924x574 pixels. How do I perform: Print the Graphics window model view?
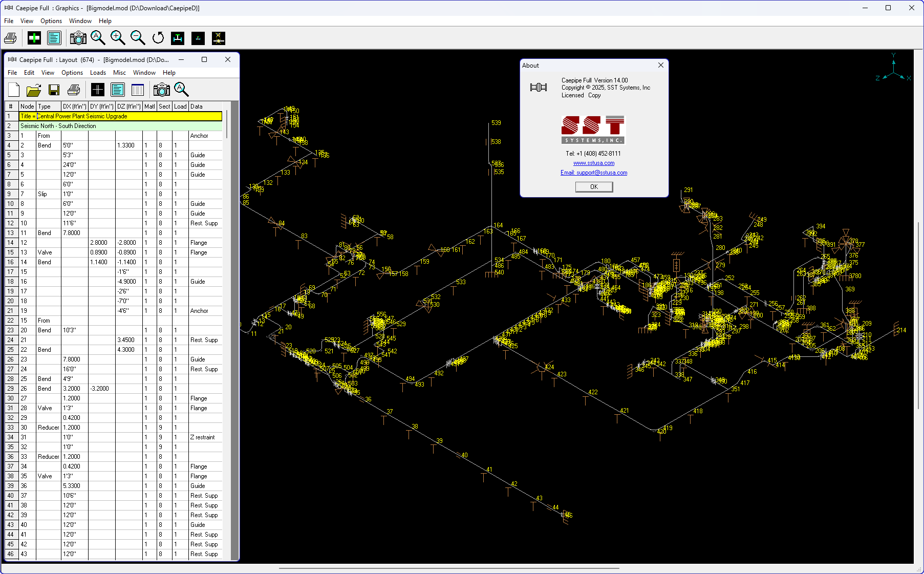pos(10,38)
